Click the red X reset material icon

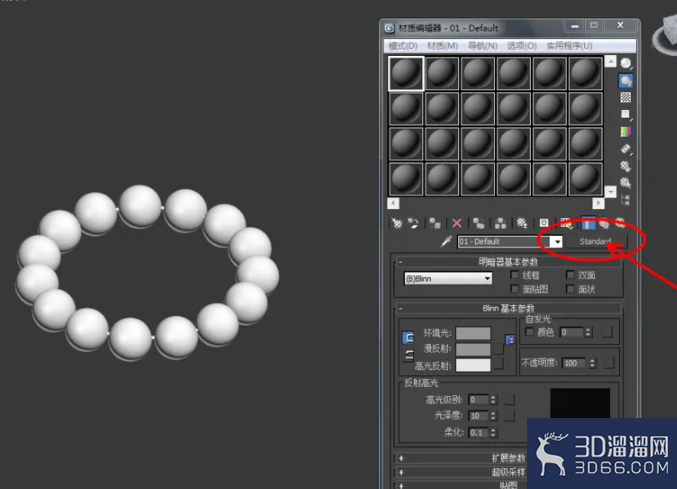pyautogui.click(x=456, y=223)
